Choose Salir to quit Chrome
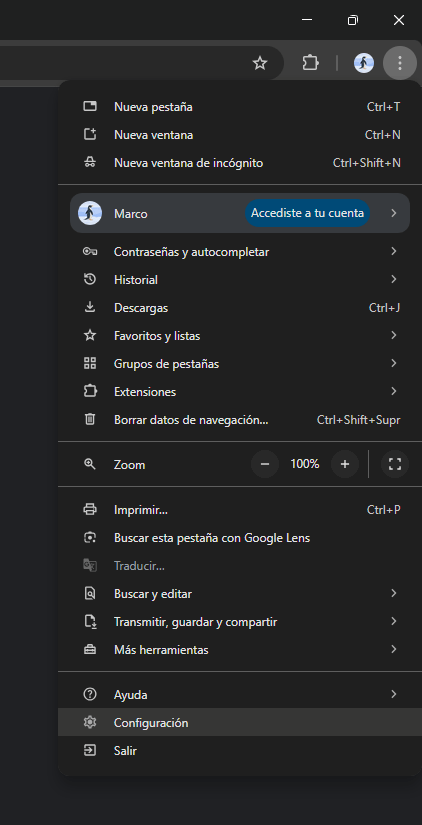The height and width of the screenshot is (825, 422). tap(239, 751)
